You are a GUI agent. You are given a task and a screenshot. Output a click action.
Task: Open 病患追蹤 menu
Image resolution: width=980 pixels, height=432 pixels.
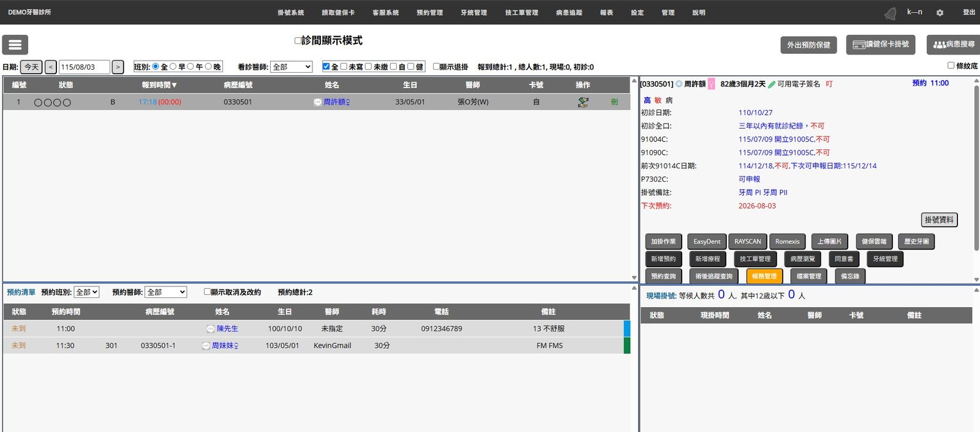click(569, 12)
